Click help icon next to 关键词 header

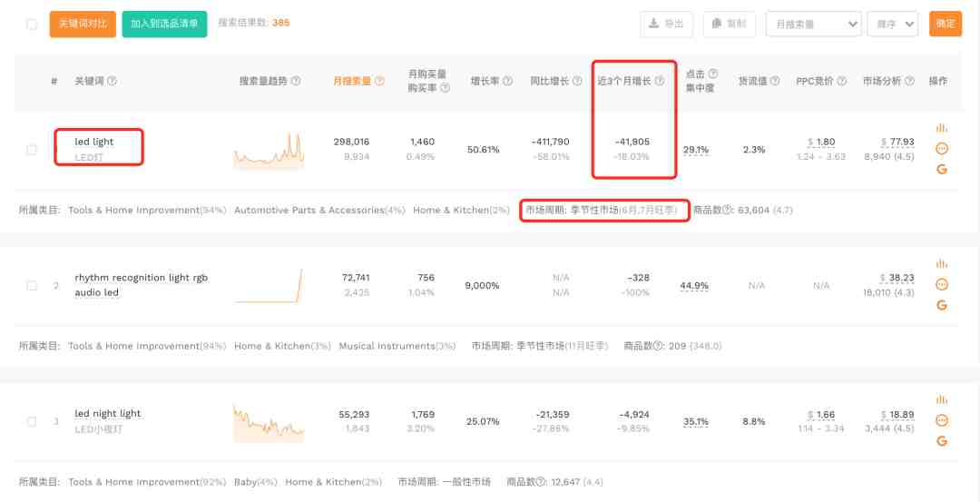pos(112,82)
